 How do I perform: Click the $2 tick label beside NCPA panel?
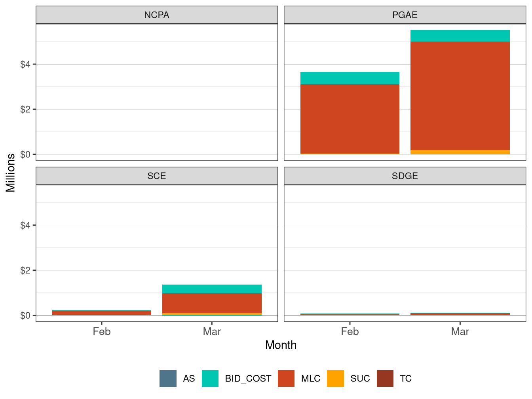click(25, 109)
